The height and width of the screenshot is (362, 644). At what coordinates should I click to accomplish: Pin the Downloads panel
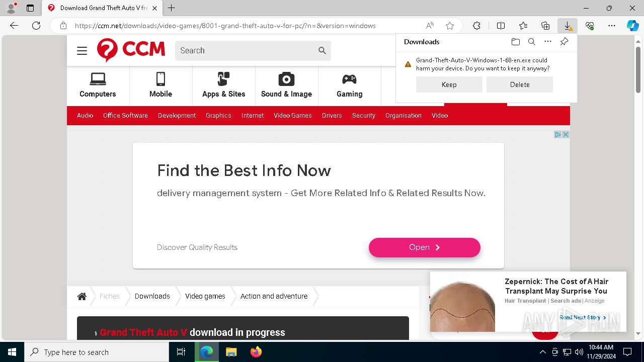point(564,42)
